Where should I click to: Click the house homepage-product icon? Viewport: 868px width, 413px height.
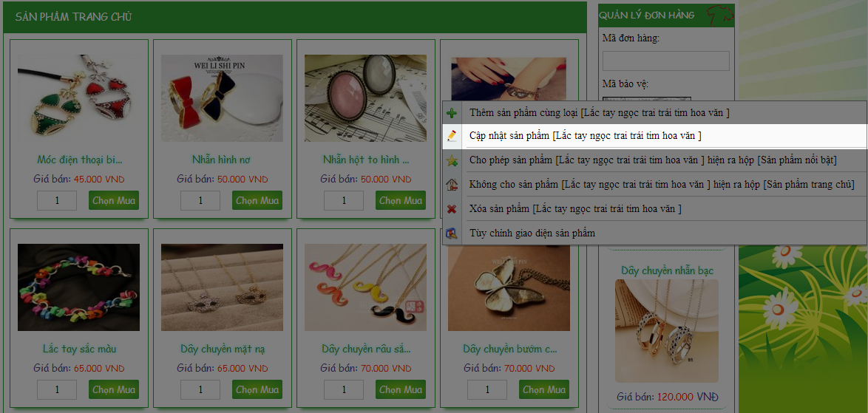click(x=452, y=185)
